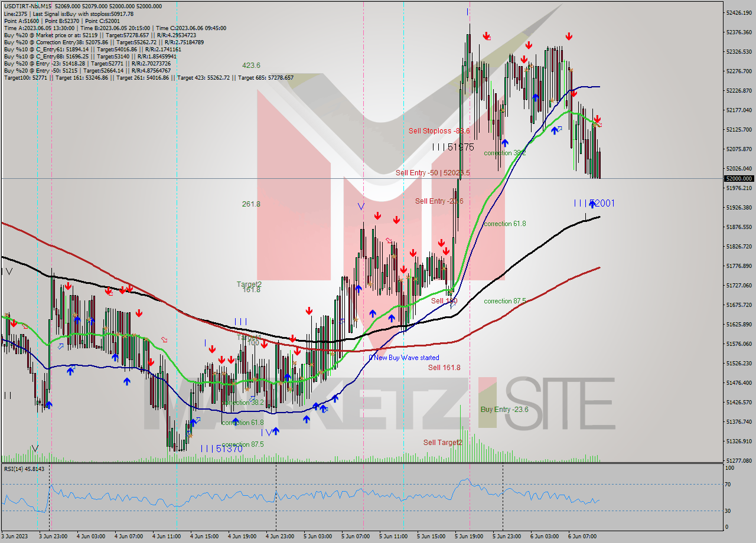Select the '5 Jun 19:00' time label
This screenshot has height=543, width=756.
pos(469,537)
